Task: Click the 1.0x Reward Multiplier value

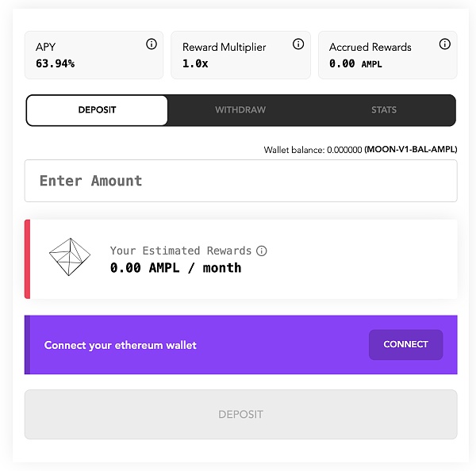Action: click(195, 63)
